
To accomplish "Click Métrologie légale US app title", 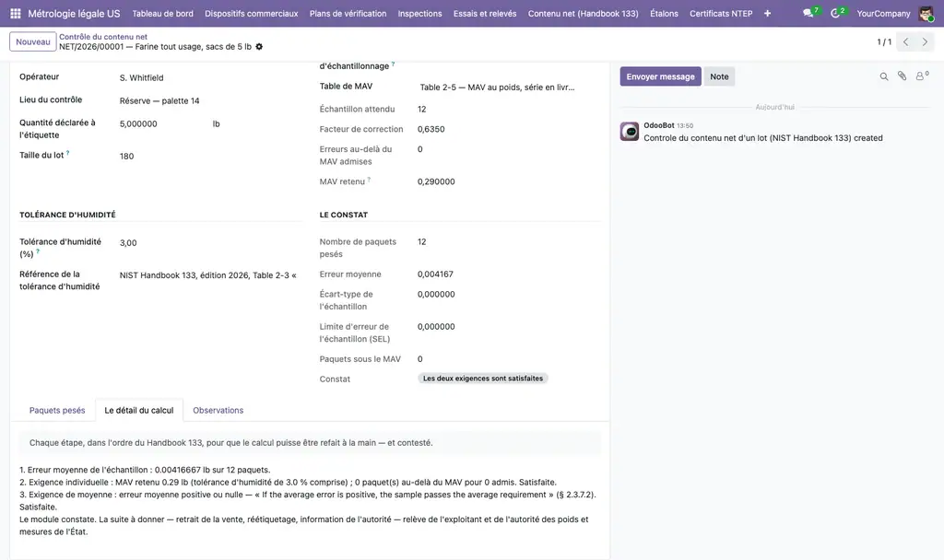I will [x=74, y=13].
